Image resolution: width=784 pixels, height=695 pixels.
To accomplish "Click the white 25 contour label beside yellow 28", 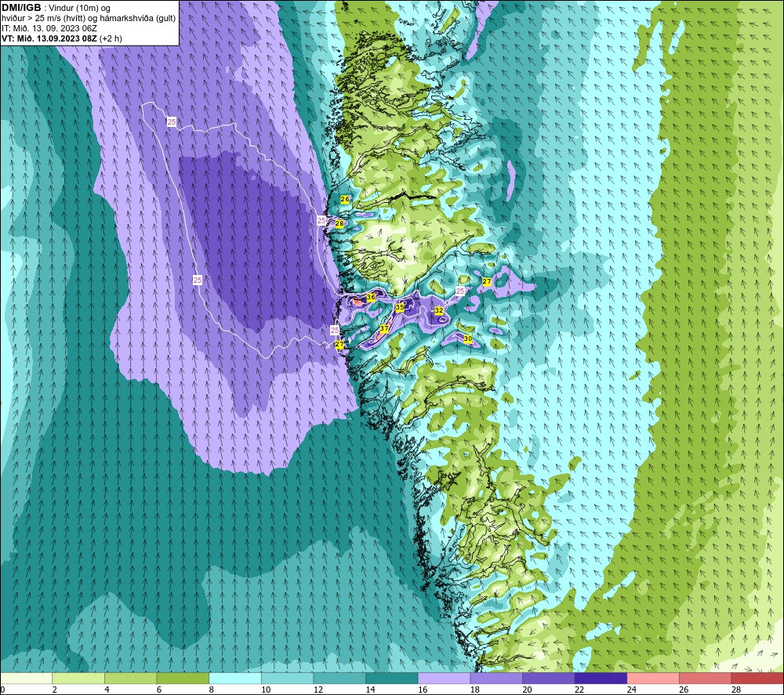I will pyautogui.click(x=321, y=220).
